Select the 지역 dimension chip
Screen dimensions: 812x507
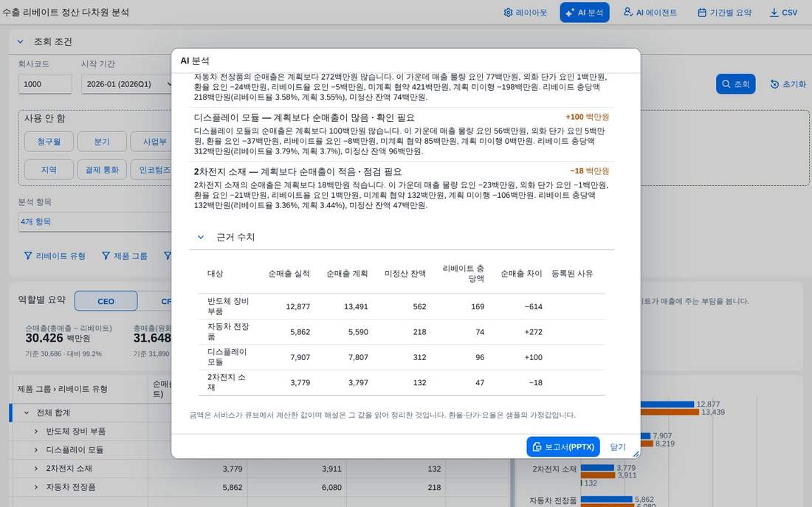pyautogui.click(x=49, y=170)
